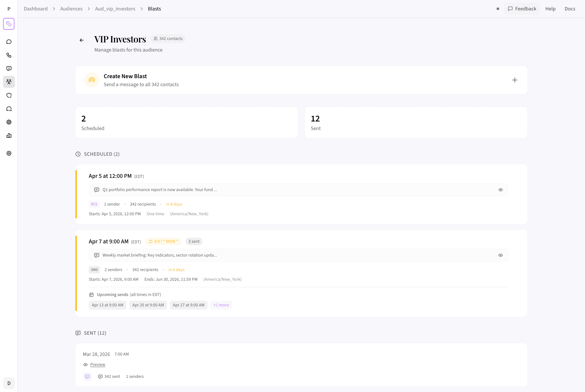The image size is (585, 392).
Task: Open the settings gear sidebar icon
Action: pyautogui.click(x=9, y=153)
